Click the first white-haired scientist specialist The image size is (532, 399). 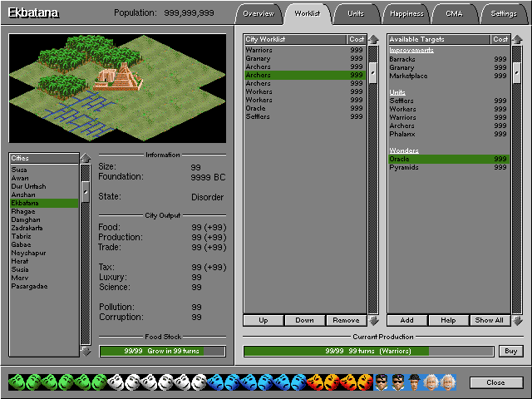pos(431,382)
